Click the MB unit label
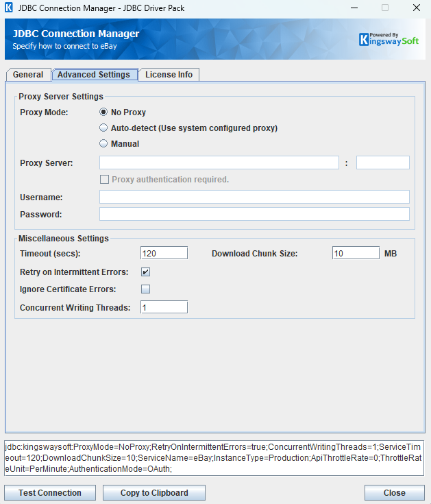Image resolution: width=431 pixels, height=504 pixels. [x=391, y=254]
